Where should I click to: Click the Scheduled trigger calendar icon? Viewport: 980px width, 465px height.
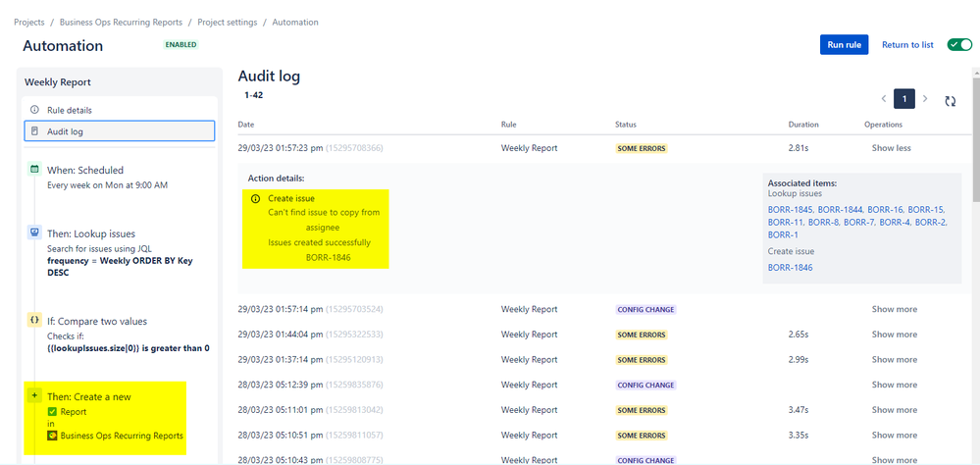pos(34,170)
